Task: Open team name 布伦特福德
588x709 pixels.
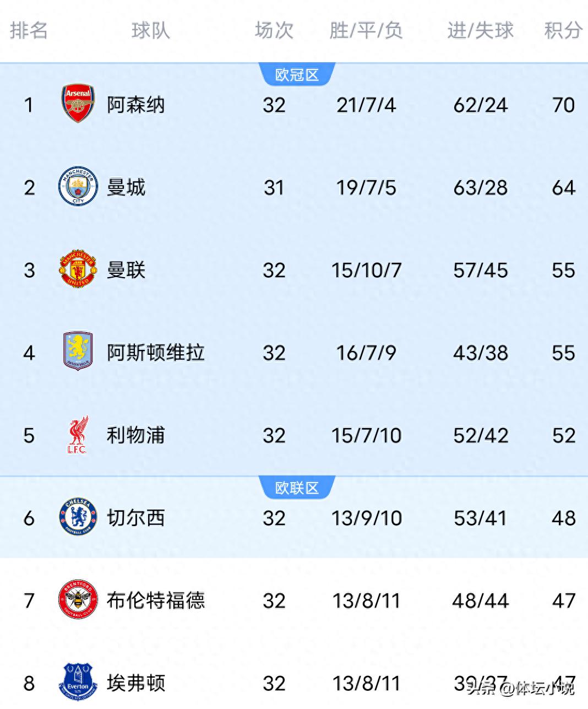Action: [155, 600]
